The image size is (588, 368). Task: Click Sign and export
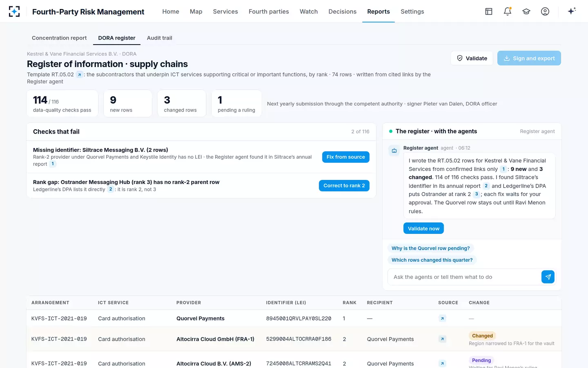[529, 58]
